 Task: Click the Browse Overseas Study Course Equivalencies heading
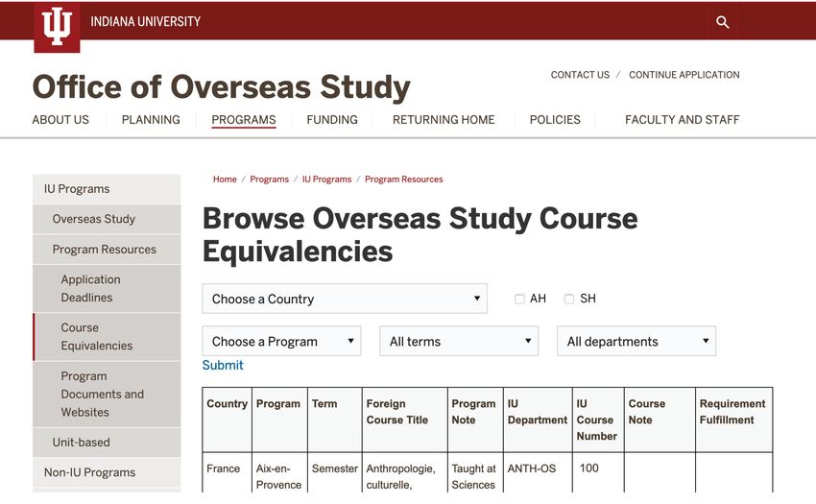point(420,234)
